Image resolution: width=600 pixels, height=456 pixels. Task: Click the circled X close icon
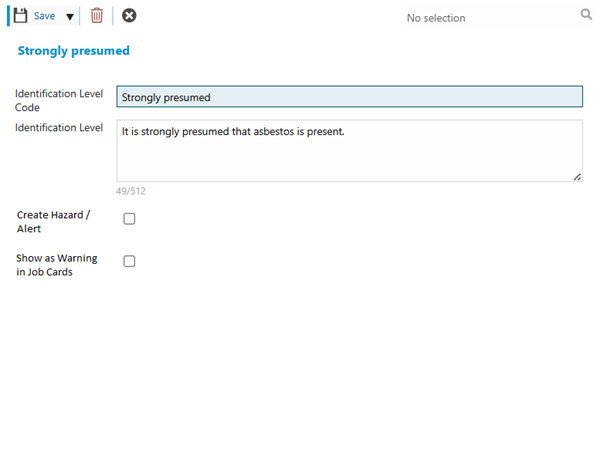tap(129, 16)
